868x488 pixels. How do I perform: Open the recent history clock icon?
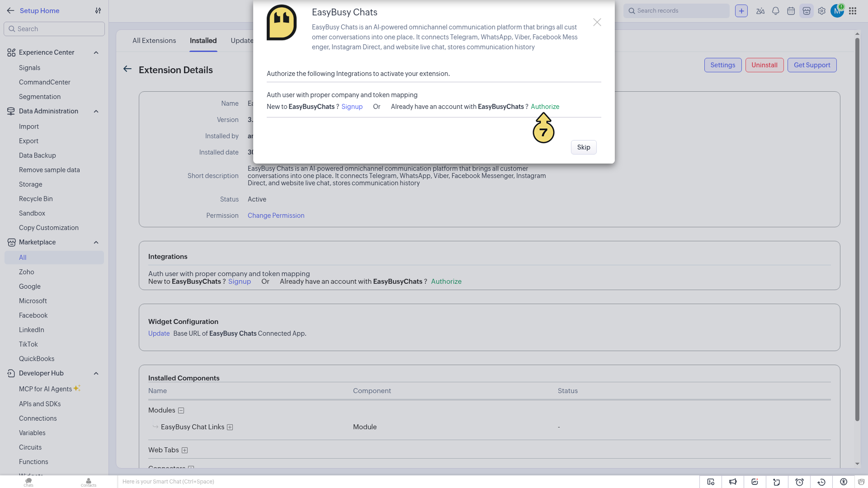pos(821,482)
